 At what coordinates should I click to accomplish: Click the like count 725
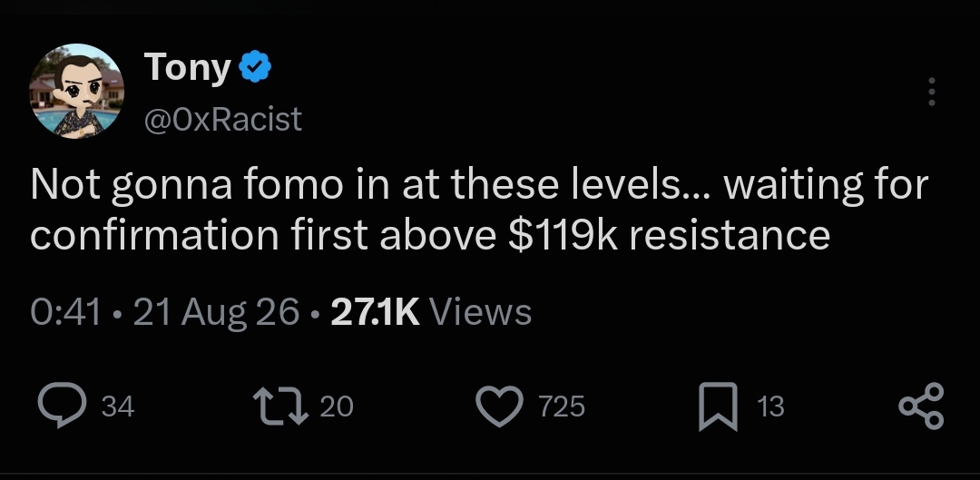tap(562, 407)
